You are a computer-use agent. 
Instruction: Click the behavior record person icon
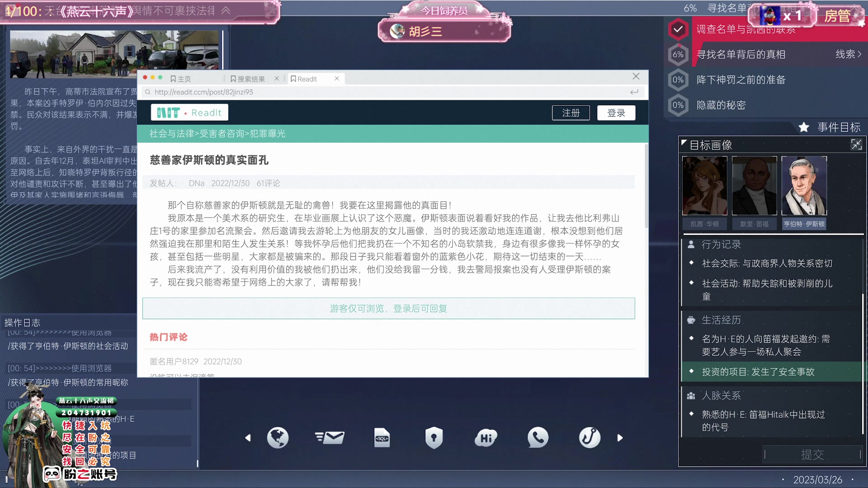click(691, 244)
